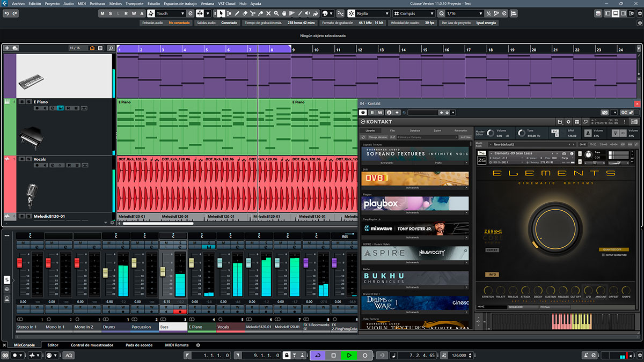Click the Bass channel volume fader

(163, 271)
